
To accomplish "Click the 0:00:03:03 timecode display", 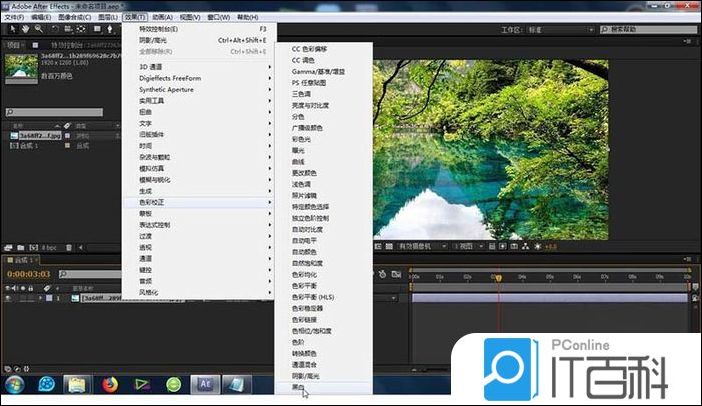I will [x=29, y=273].
